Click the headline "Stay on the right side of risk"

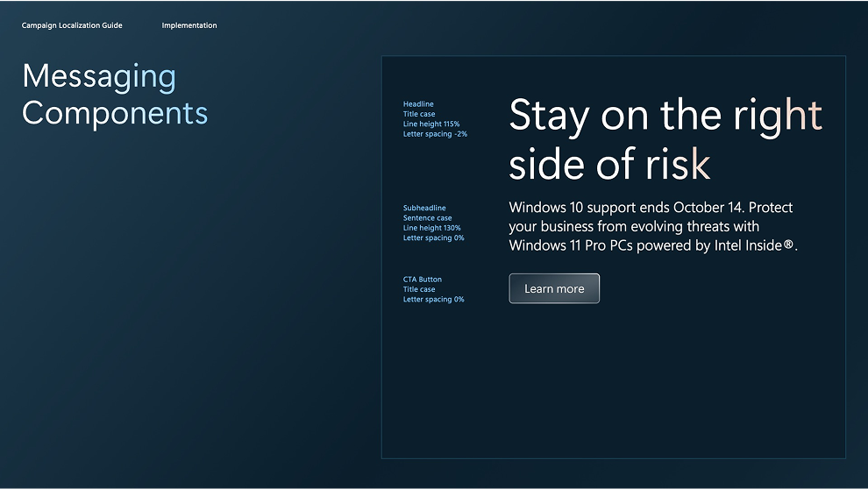665,138
